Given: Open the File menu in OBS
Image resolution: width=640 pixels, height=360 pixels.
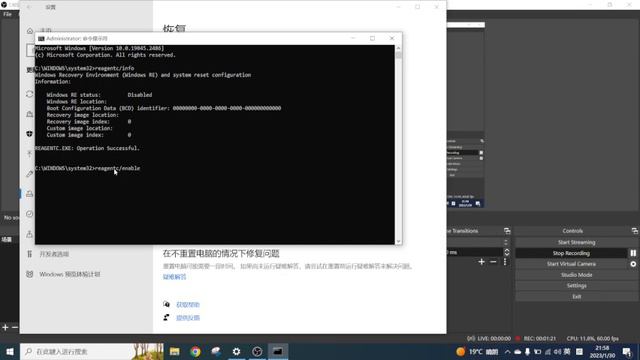Looking at the screenshot, I should [7, 14].
